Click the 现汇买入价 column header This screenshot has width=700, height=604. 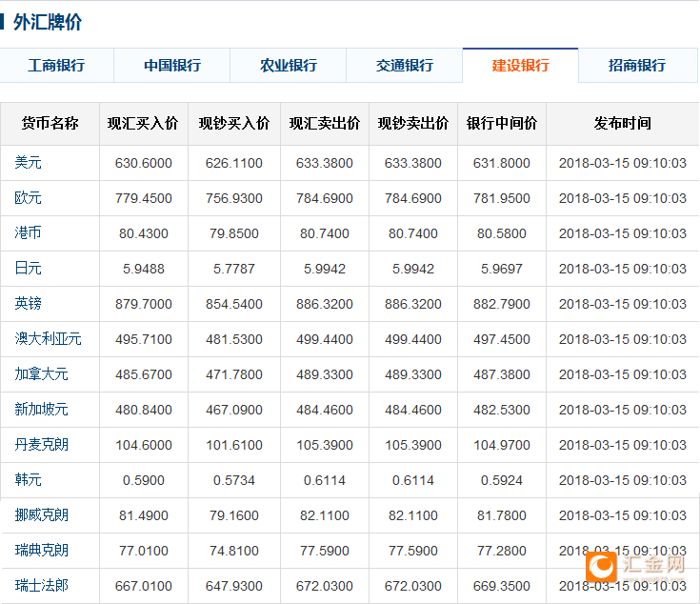(x=143, y=124)
